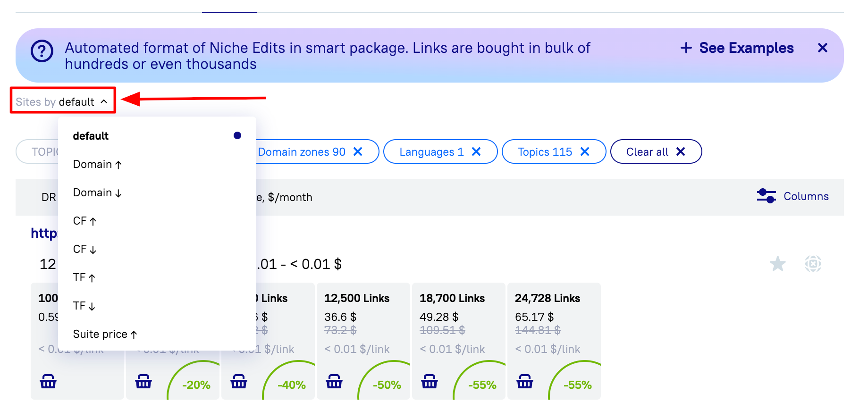Remove the Domain zones 90 filter
The image size is (868, 419).
358,151
